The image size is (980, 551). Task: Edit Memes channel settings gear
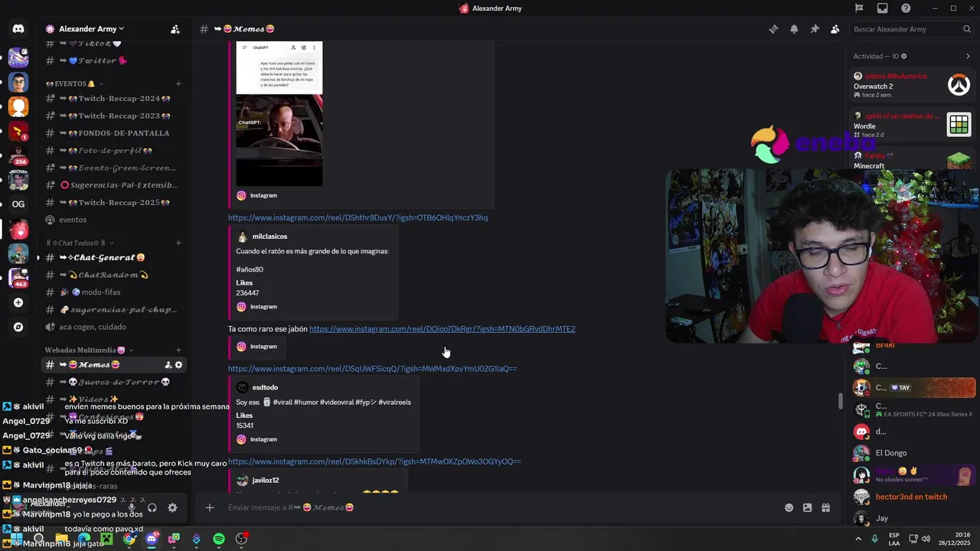[x=179, y=365]
